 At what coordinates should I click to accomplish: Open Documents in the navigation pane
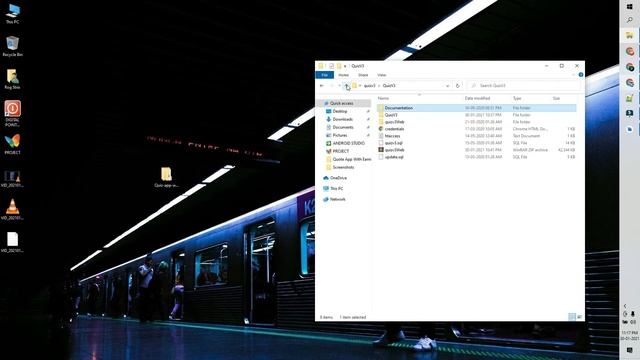coord(343,127)
